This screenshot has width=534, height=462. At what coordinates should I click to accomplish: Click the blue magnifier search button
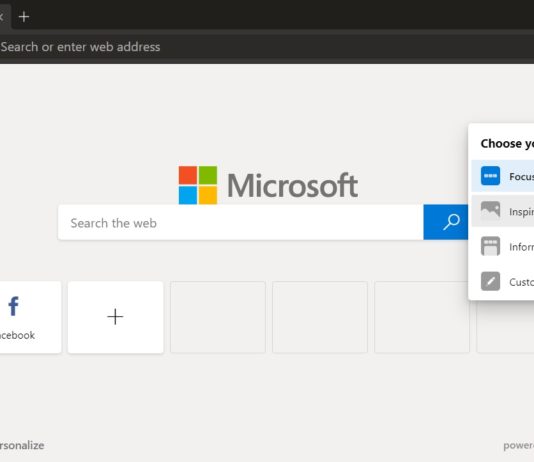click(x=446, y=222)
